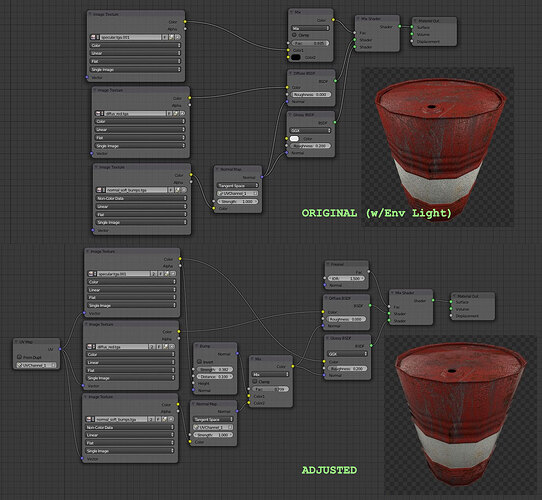This screenshot has height=500, width=542.
Task: Unlink image X in original diffus_red.tga node
Action: pos(182,113)
